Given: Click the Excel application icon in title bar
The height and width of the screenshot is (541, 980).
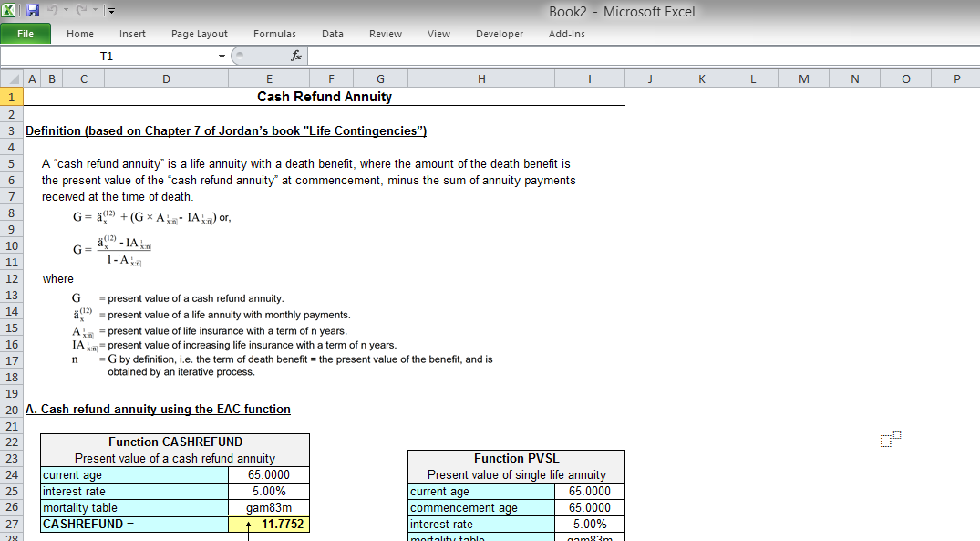Looking at the screenshot, I should 9,10.
